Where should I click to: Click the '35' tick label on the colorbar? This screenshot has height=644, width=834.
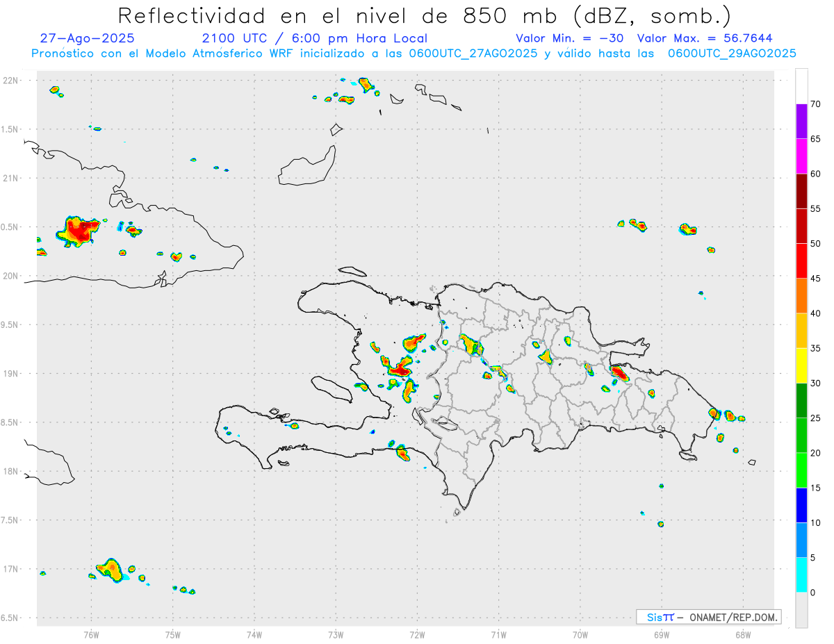pyautogui.click(x=816, y=348)
